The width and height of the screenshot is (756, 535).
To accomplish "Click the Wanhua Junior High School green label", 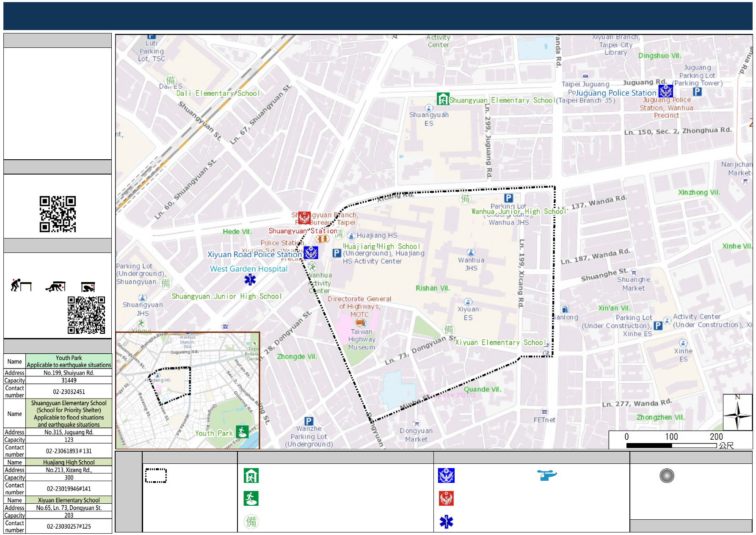I will pos(519,211).
